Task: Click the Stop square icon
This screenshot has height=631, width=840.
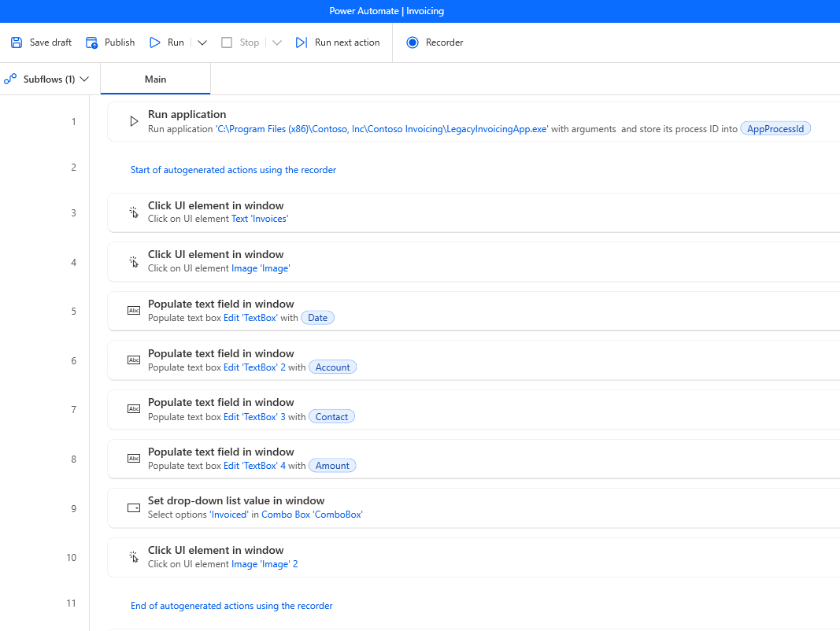Action: (227, 42)
